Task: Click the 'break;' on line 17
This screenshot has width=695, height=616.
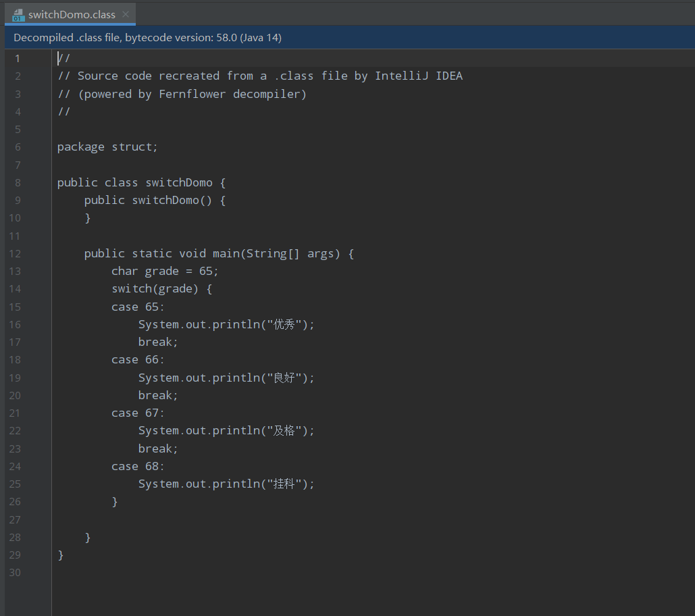Action: [158, 342]
